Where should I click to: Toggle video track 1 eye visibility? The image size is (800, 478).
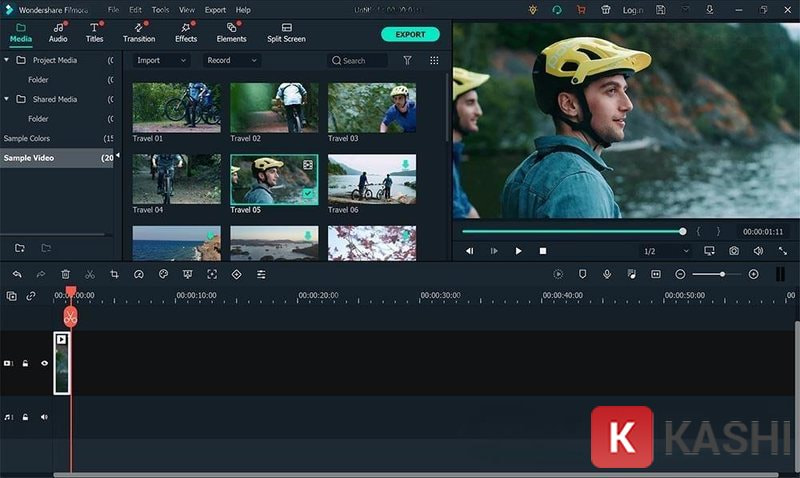44,363
